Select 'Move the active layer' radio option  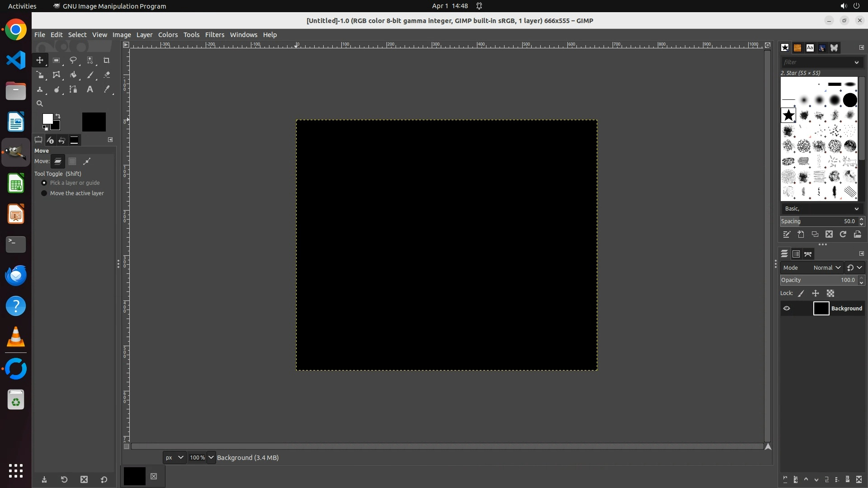coord(44,193)
